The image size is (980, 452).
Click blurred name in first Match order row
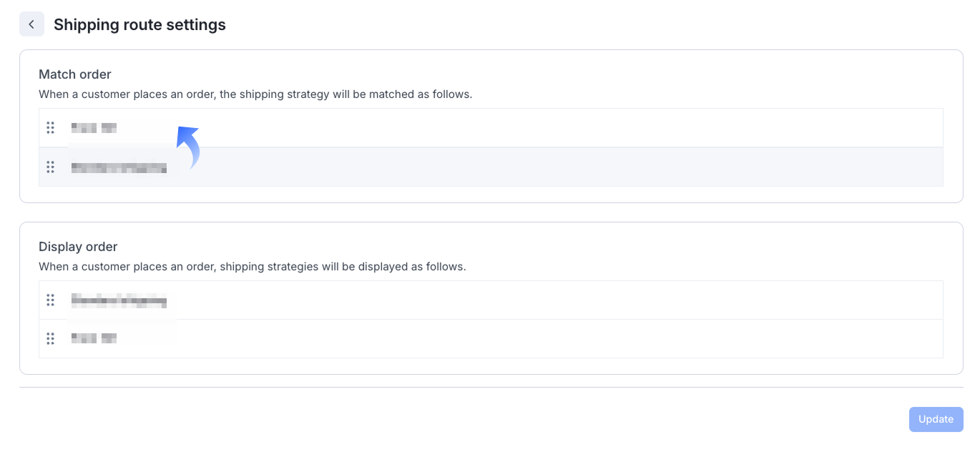pyautogui.click(x=94, y=128)
